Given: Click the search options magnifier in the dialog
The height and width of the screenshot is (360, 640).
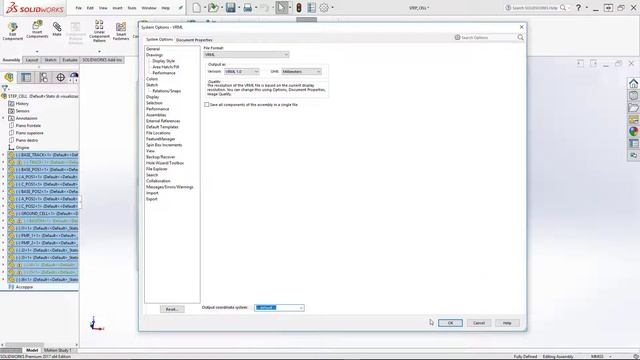Looking at the screenshot, I should [x=520, y=37].
